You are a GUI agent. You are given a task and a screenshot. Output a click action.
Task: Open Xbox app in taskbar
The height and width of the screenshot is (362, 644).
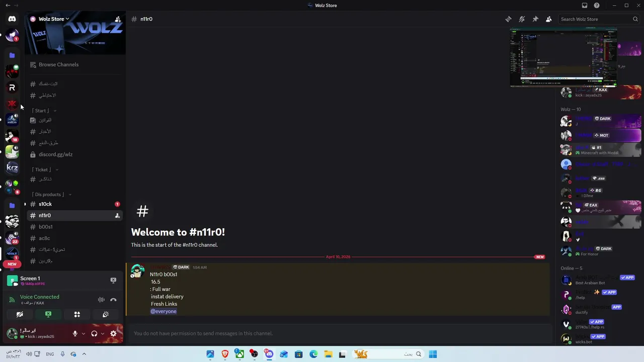[239, 354]
